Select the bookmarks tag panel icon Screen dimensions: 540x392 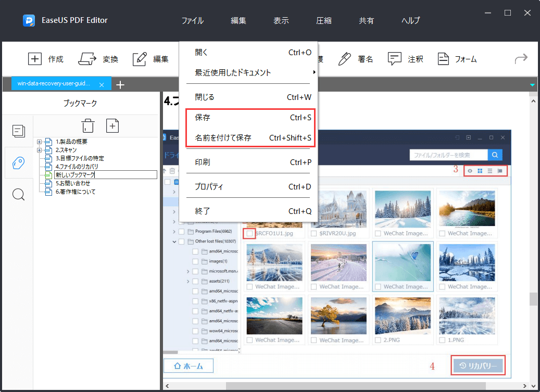tap(19, 163)
